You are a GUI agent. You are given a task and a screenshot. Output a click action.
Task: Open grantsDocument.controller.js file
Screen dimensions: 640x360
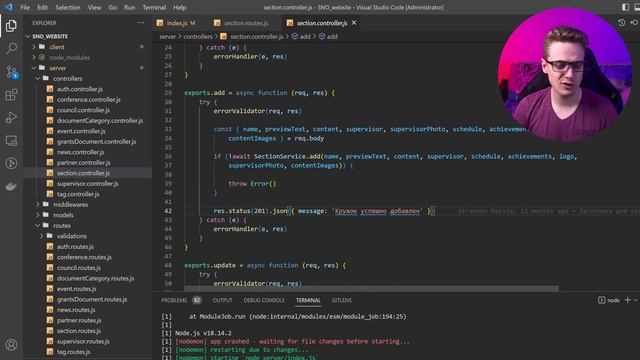point(96,142)
